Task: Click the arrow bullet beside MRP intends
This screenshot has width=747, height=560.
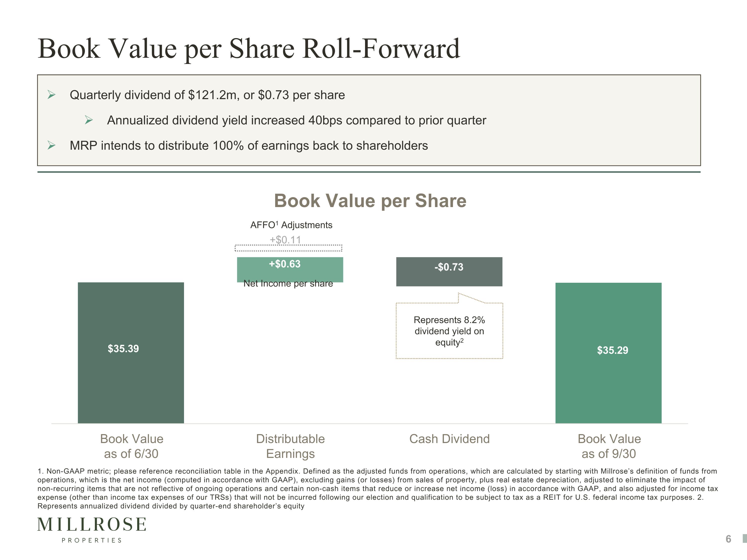Action: pos(51,146)
